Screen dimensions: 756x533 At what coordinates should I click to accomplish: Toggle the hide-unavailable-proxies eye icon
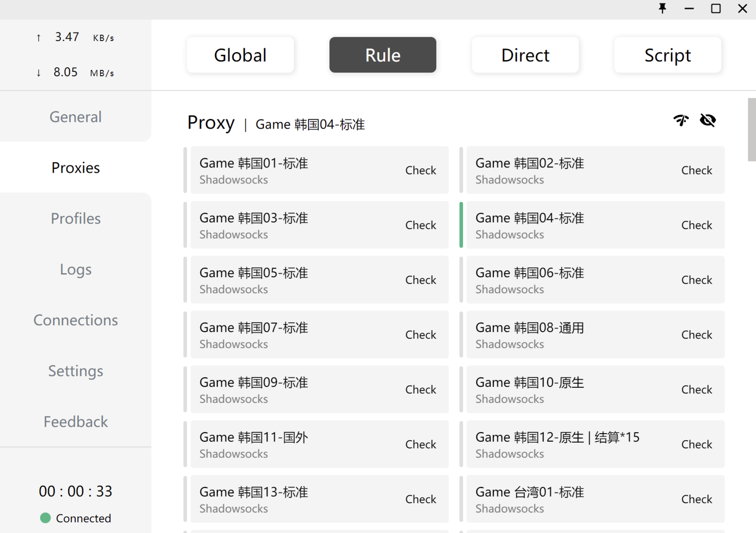coord(707,120)
